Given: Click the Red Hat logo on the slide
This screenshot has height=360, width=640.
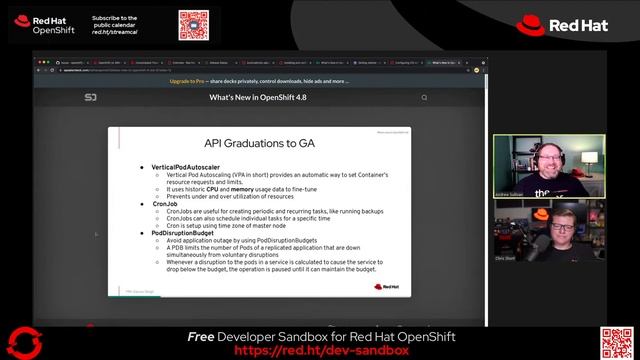Looking at the screenshot, I should [x=387, y=287].
